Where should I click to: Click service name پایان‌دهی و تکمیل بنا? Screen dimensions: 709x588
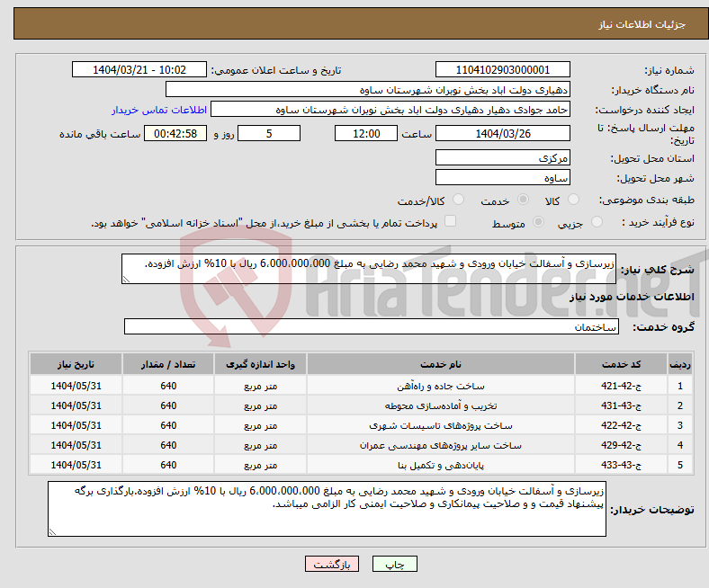(x=441, y=465)
